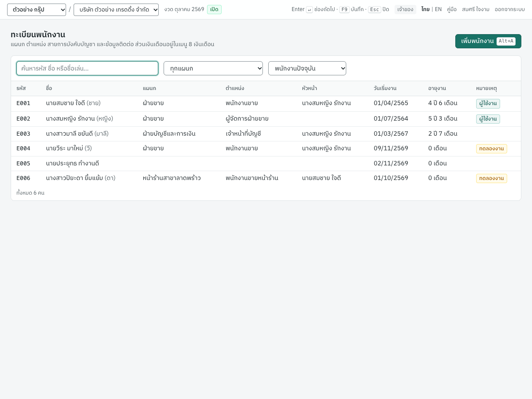The height and width of the screenshot is (399, 532).
Task: Click the ผู้ใช้งาน badge in row E001
Action: (488, 104)
